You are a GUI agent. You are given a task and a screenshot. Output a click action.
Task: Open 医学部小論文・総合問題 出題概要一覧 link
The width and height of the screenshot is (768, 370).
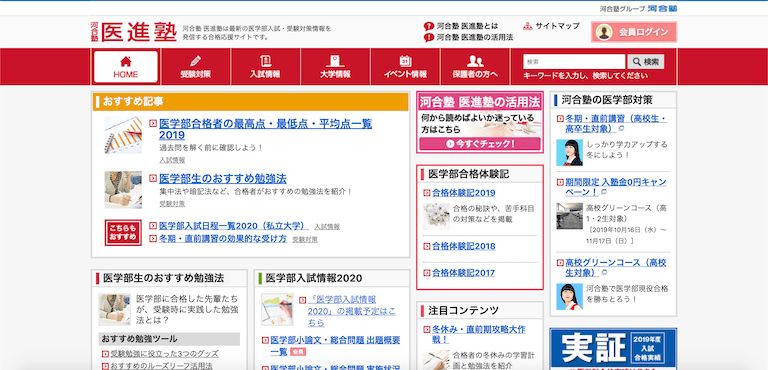[x=336, y=345]
